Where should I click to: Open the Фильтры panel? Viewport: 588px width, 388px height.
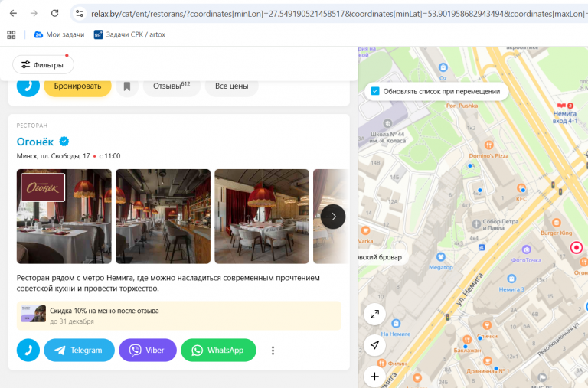pos(43,65)
